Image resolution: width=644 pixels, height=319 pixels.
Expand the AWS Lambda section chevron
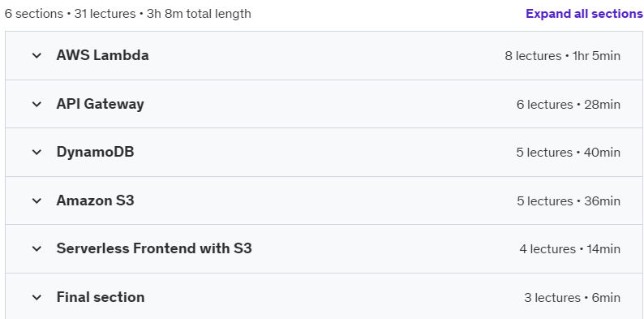tap(37, 55)
